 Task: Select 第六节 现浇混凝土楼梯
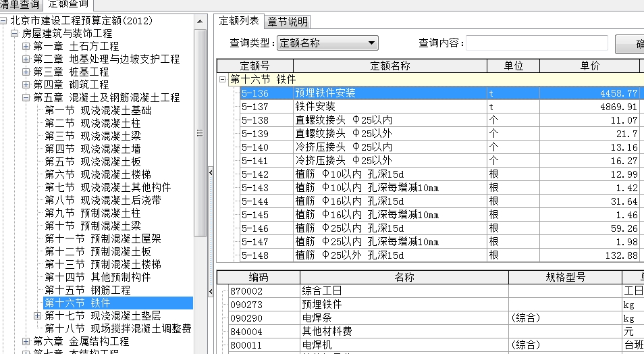pos(98,174)
